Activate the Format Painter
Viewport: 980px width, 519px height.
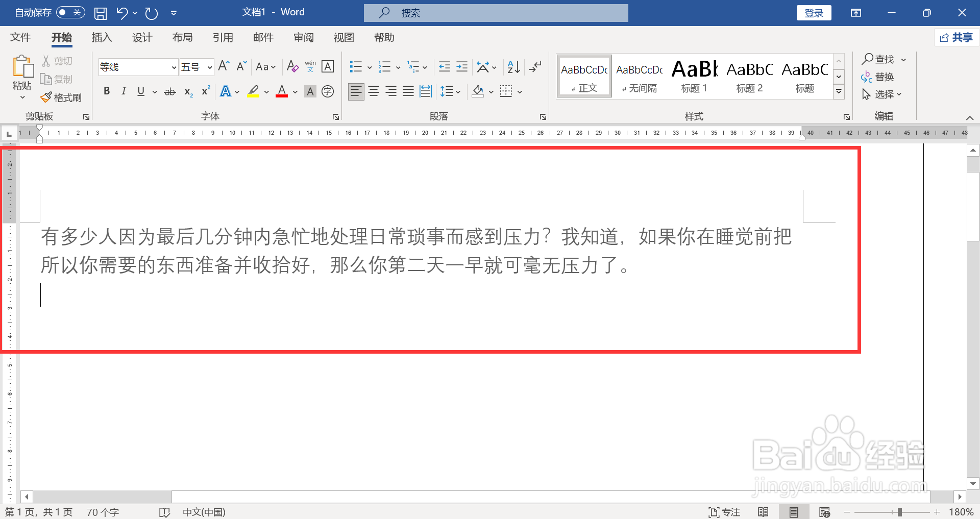click(61, 97)
